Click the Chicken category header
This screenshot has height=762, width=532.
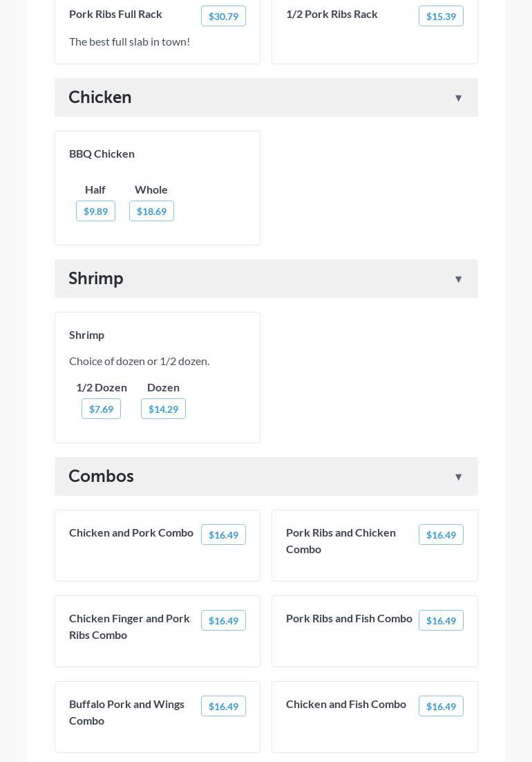coord(100,97)
